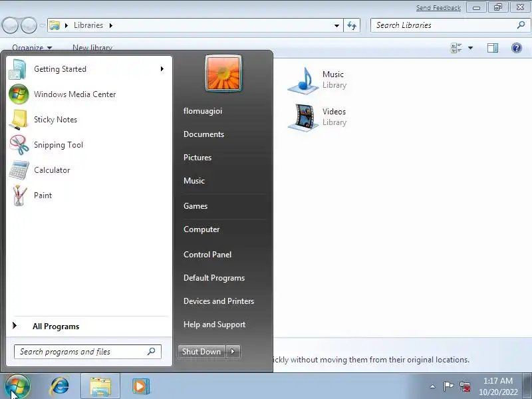The image size is (532, 399).
Task: Open the Getting Started icon
Action: [18, 69]
